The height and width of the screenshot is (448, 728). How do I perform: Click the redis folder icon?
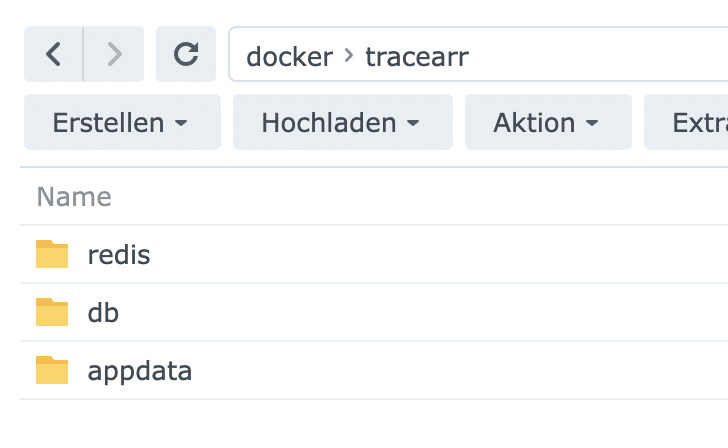pyautogui.click(x=52, y=255)
